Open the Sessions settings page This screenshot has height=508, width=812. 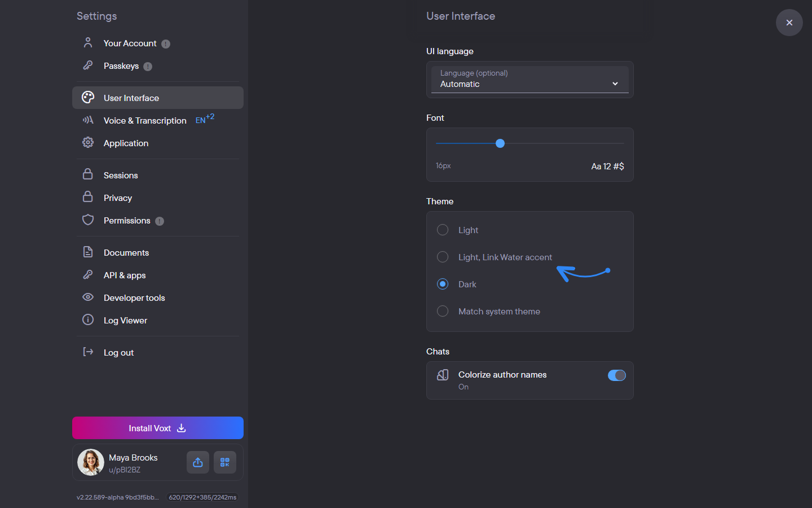158,175
